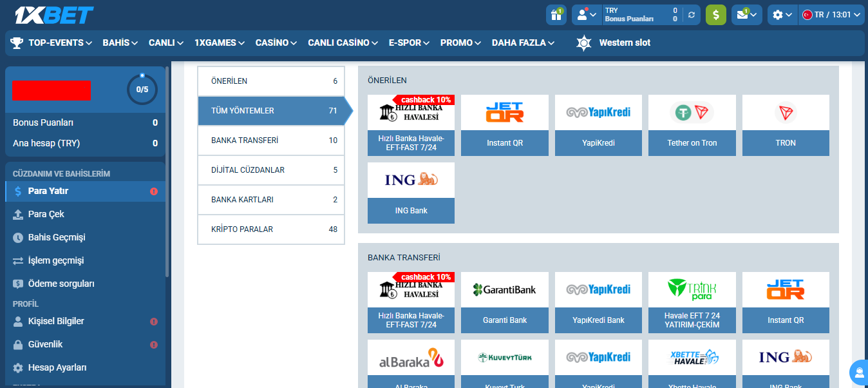Image resolution: width=868 pixels, height=388 pixels.
Task: Click the 1XBET logo
Action: [53, 15]
